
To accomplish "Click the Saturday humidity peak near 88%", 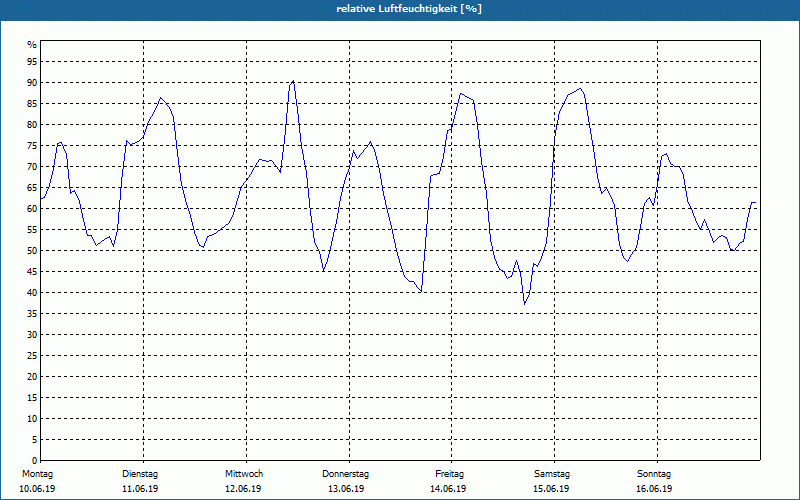I will click(x=580, y=89).
